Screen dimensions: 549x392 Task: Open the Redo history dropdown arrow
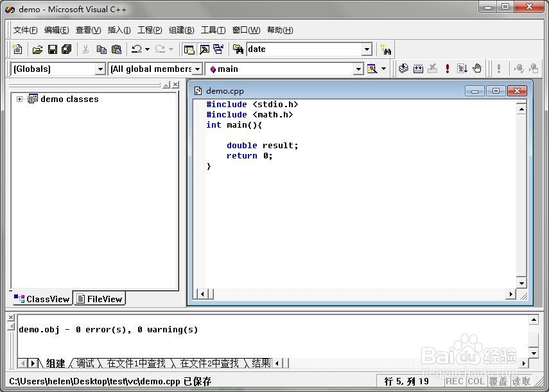pos(171,49)
